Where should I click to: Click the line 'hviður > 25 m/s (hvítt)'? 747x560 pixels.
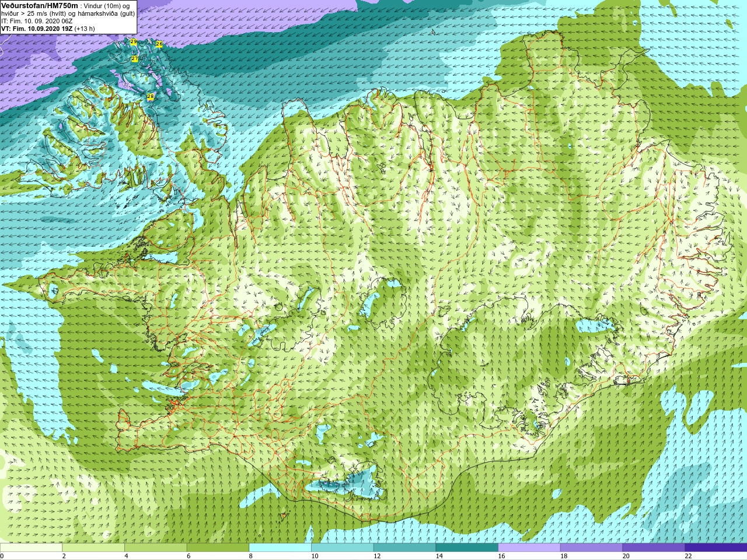pos(34,13)
